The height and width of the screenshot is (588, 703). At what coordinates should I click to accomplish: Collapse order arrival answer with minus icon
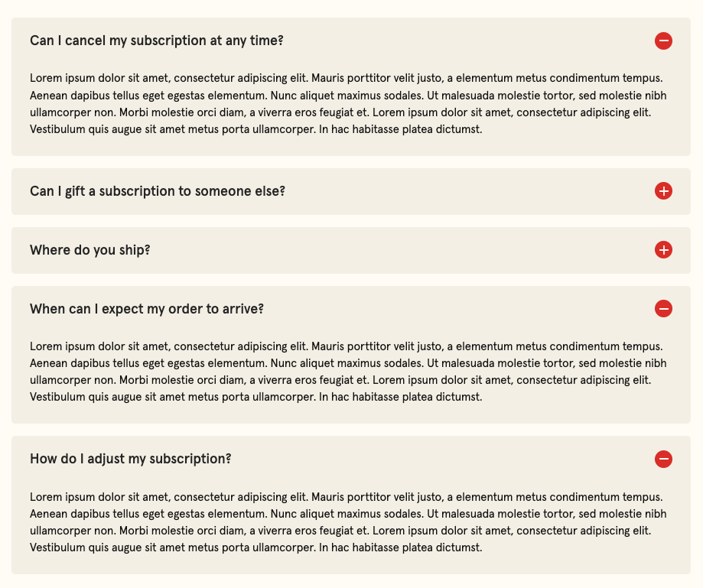tap(663, 309)
